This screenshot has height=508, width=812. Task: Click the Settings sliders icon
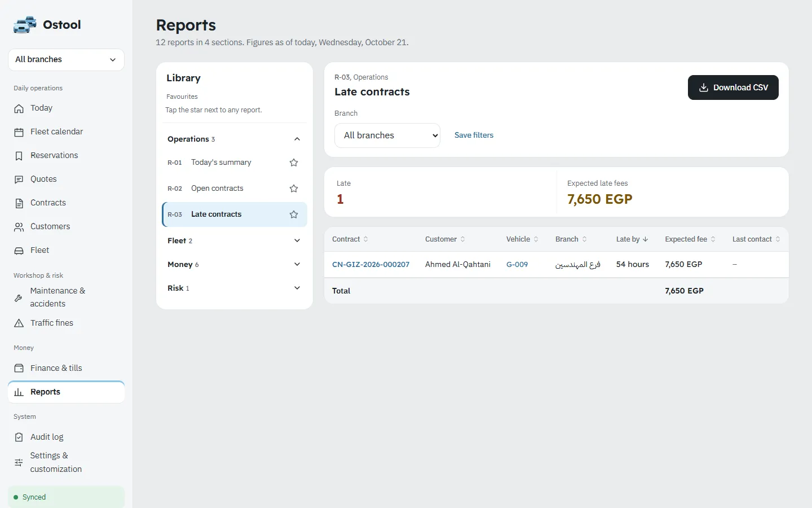(19, 462)
